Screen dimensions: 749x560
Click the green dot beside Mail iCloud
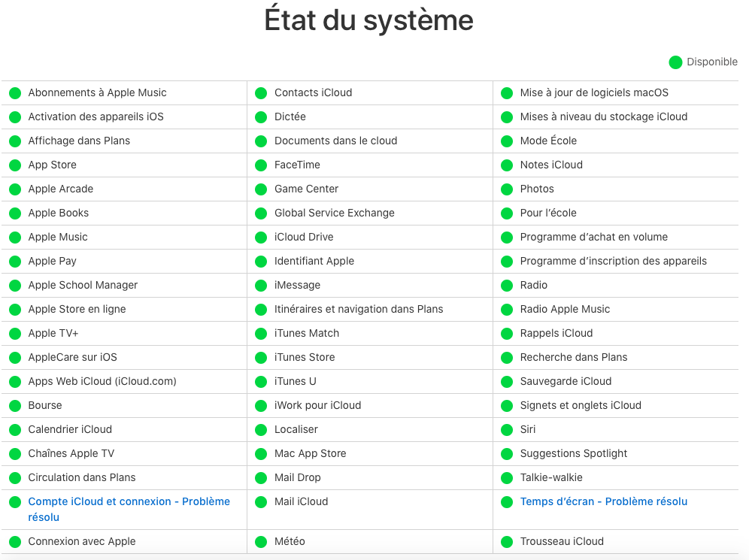pos(261,502)
